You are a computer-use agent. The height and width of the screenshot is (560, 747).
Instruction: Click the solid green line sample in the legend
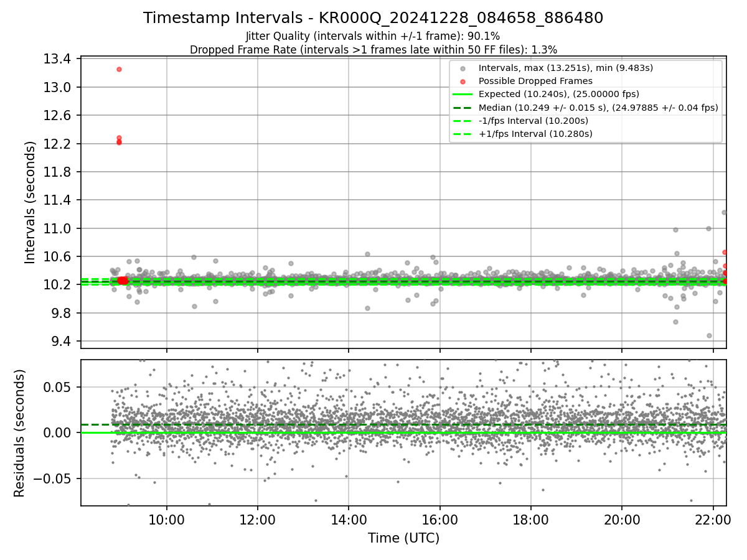coord(462,95)
